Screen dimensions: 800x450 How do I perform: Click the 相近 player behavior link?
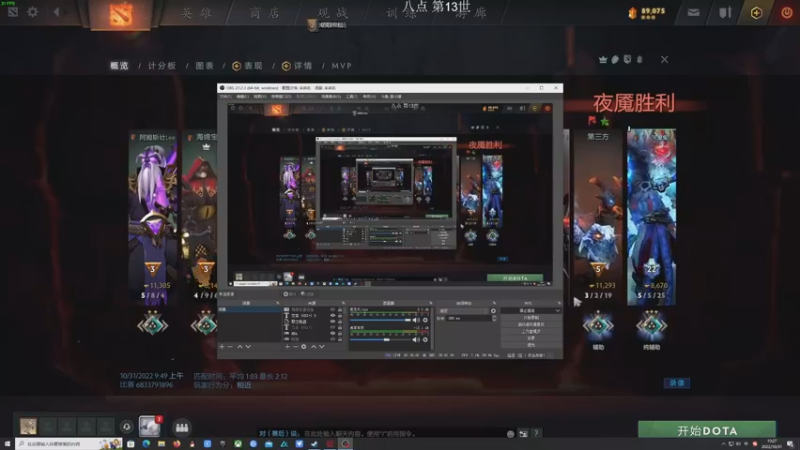click(x=244, y=385)
